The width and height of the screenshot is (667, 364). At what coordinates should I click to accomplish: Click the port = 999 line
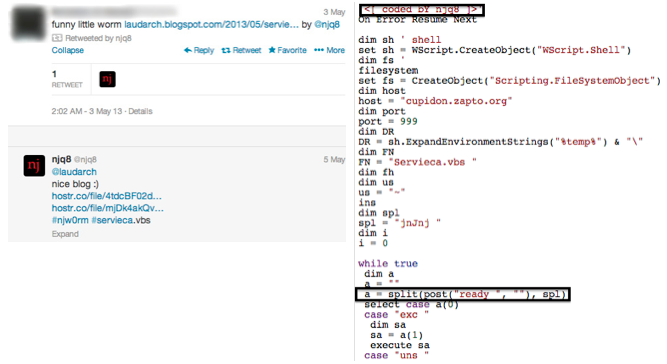[388, 122]
